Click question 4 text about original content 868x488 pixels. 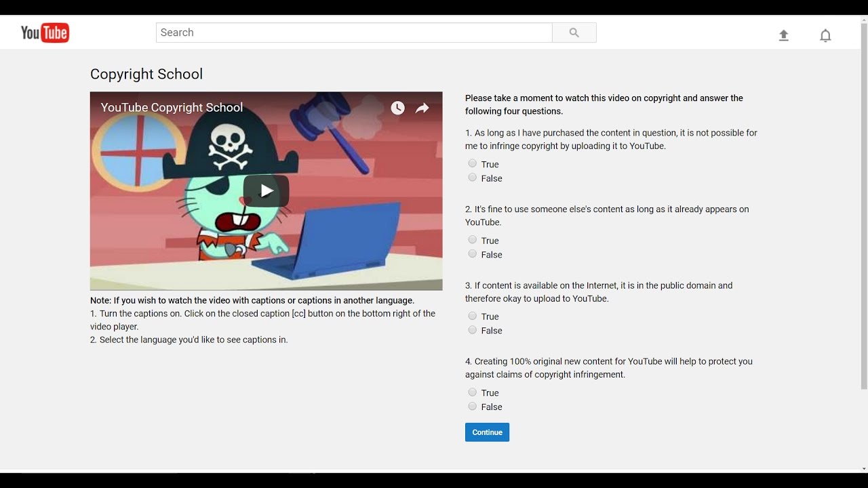pos(609,368)
